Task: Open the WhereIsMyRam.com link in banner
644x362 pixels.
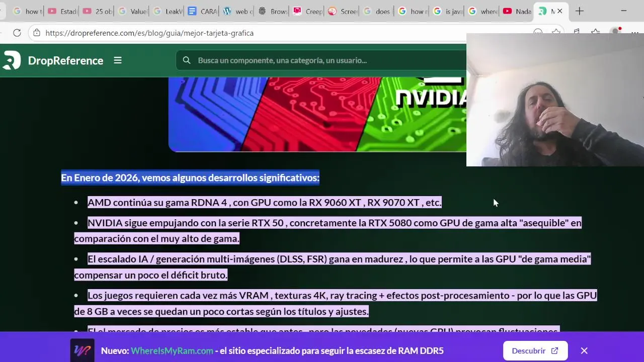Action: pos(172,351)
